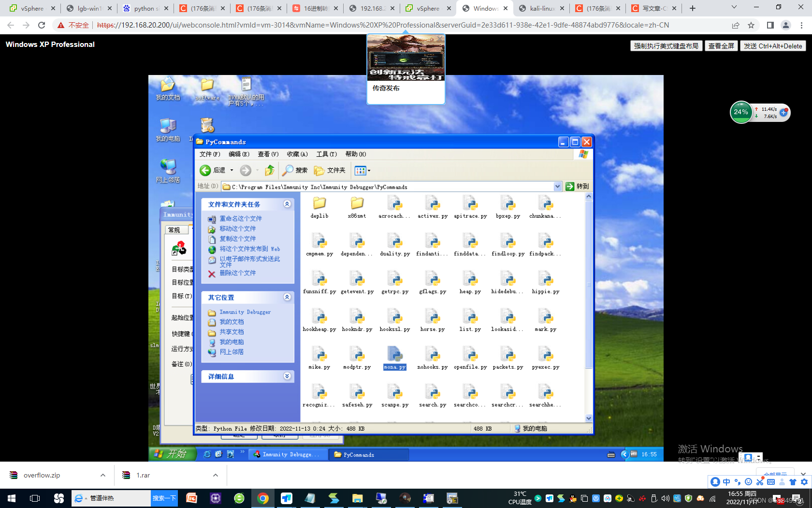This screenshot has width=812, height=508.
Task: Open the 我的电脑 desktop icon
Action: click(168, 130)
